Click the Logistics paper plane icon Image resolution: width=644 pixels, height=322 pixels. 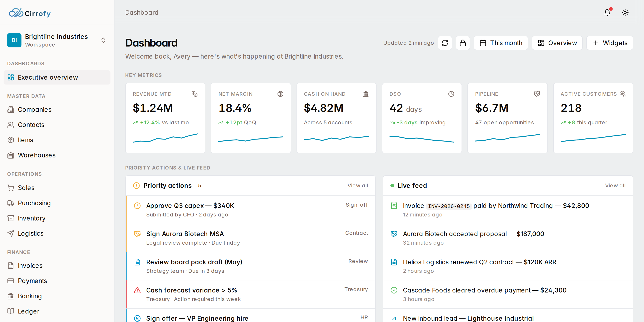click(x=11, y=233)
